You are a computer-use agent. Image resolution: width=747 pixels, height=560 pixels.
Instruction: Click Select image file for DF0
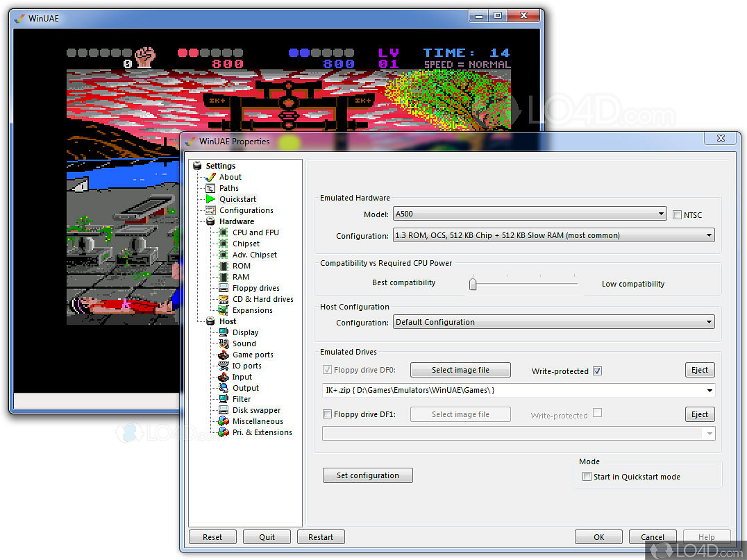(x=460, y=370)
